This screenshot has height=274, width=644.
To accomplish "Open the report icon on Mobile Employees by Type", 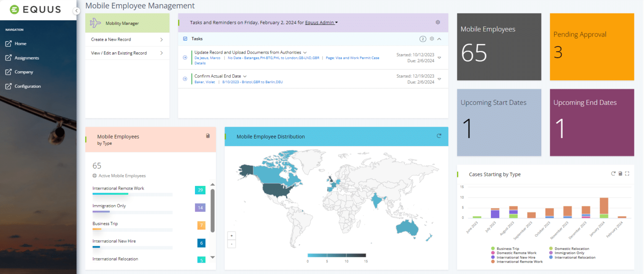I will (208, 136).
